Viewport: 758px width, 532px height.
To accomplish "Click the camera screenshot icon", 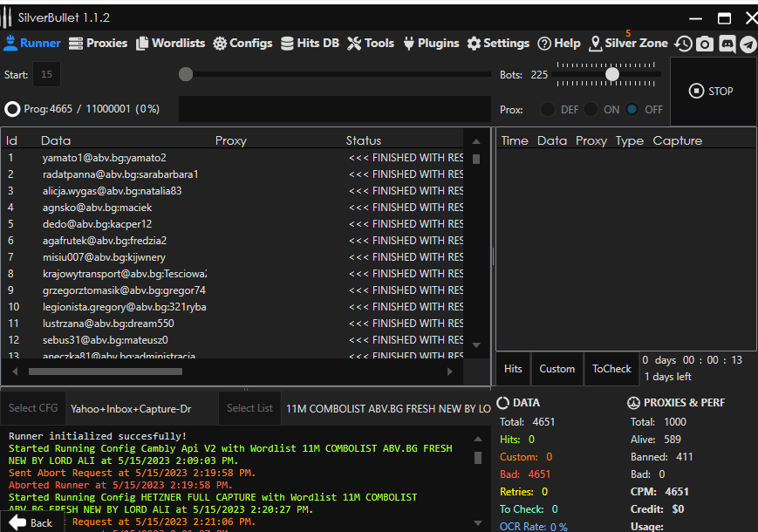I will point(705,44).
